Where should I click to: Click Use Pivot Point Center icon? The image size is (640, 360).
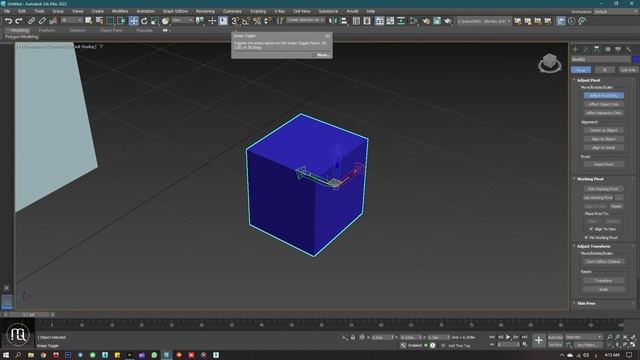click(x=200, y=21)
